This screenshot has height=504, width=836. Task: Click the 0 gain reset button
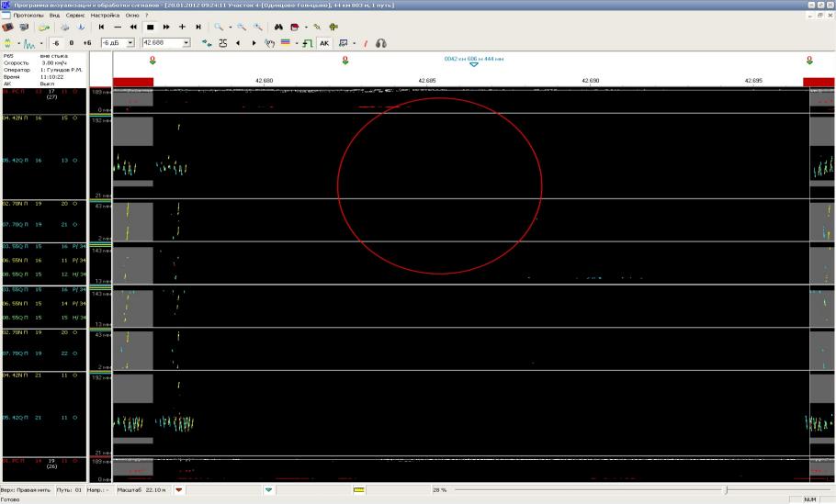coord(72,43)
